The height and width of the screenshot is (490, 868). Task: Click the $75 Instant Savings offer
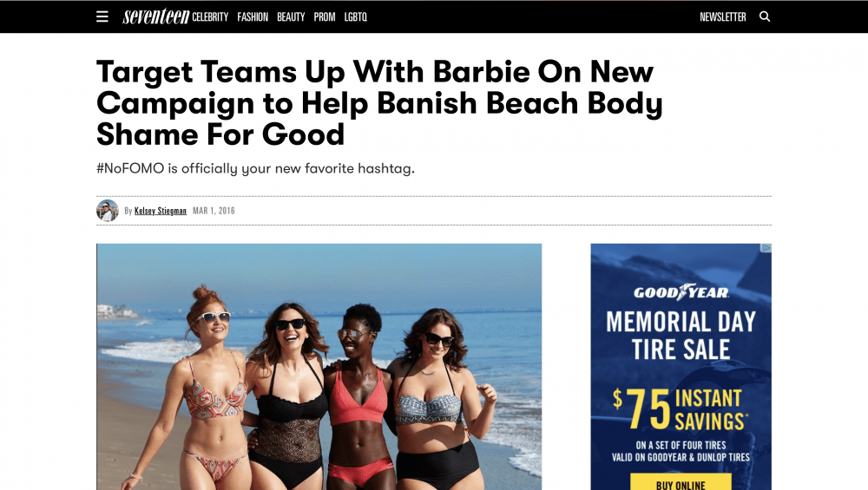[681, 409]
